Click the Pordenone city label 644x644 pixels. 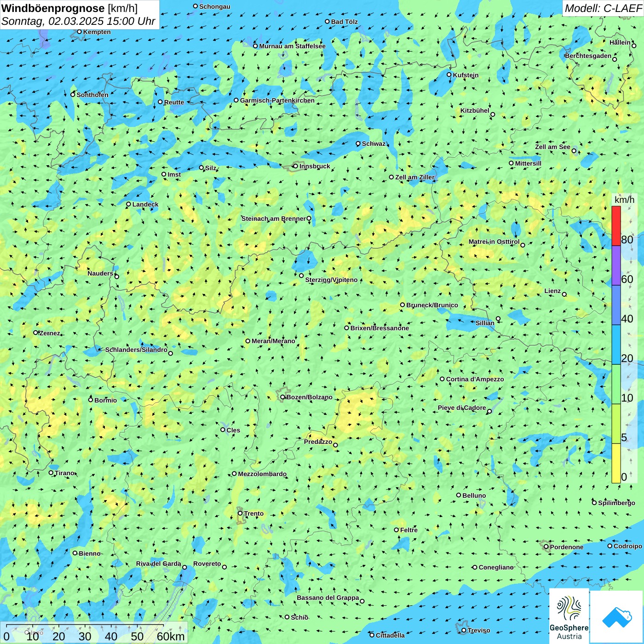[x=566, y=547]
